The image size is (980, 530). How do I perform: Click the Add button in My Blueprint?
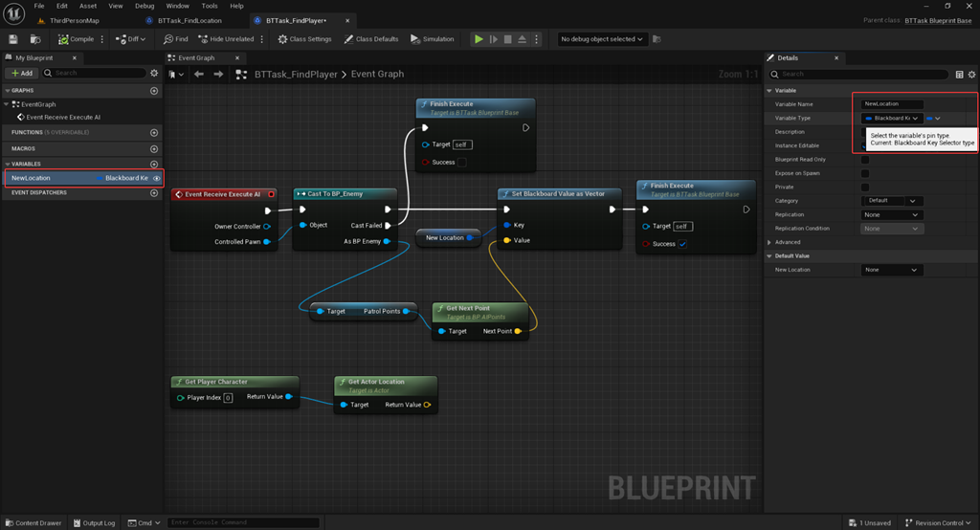[x=22, y=73]
